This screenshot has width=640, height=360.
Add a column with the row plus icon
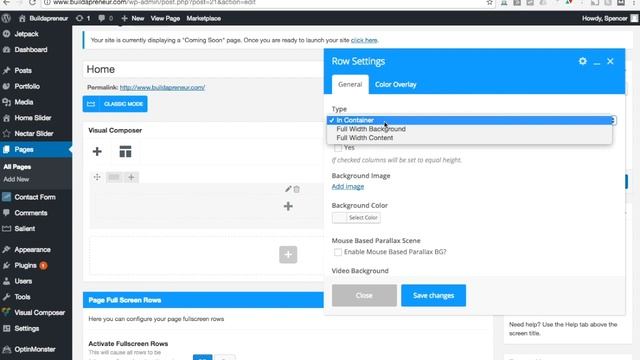click(x=131, y=177)
